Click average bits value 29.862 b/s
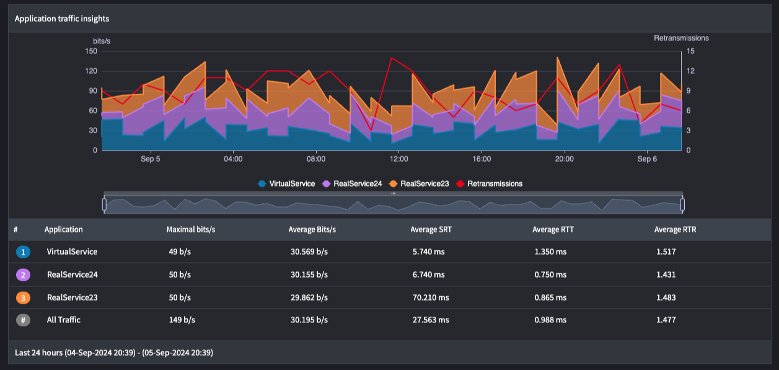Screen dimensions: 780x370 (309, 298)
